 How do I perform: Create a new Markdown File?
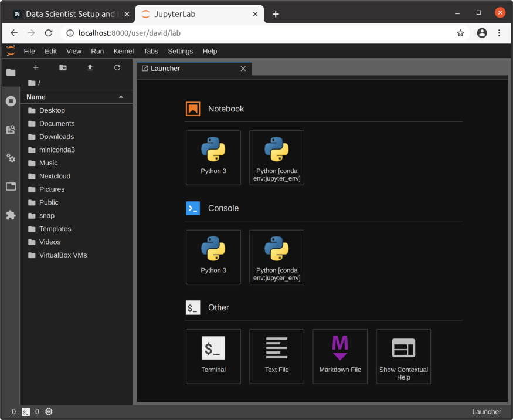[340, 356]
